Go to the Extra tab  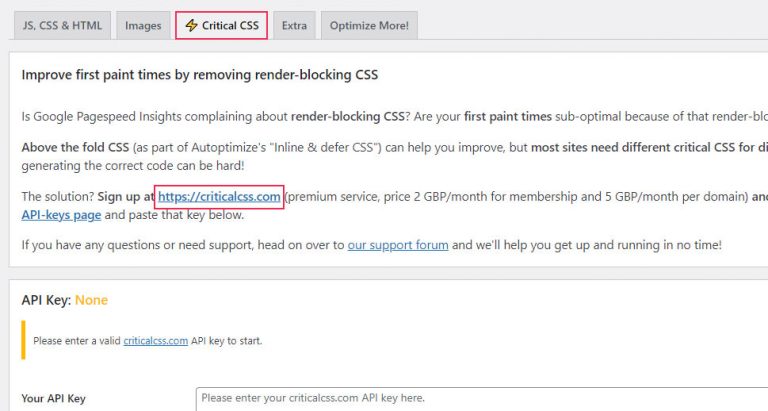[x=294, y=25]
